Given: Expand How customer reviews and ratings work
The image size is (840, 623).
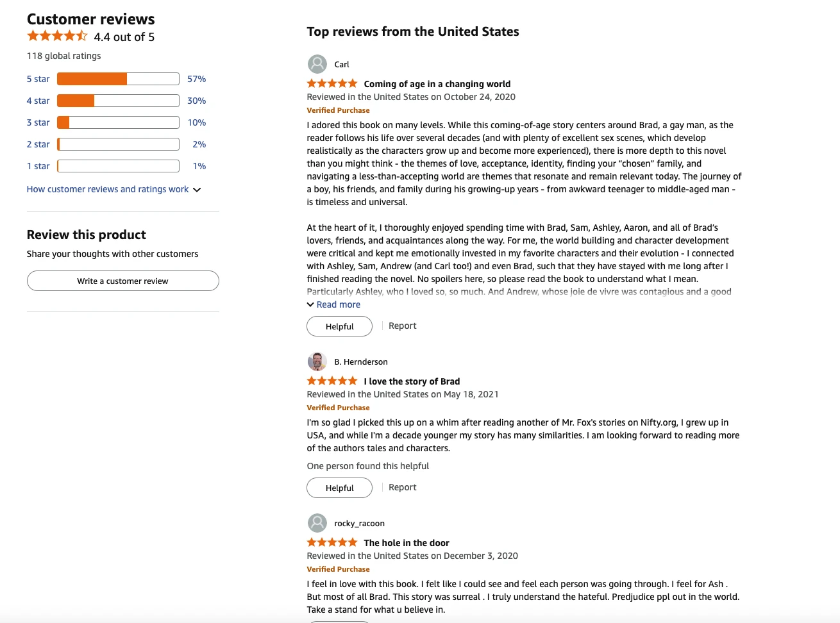Looking at the screenshot, I should 108,189.
